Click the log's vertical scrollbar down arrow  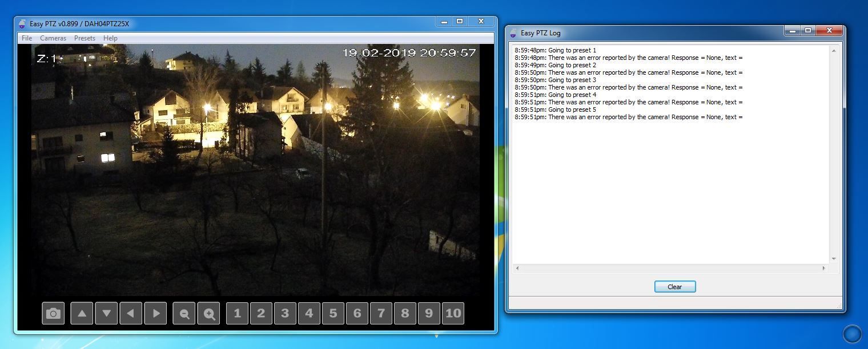point(834,259)
